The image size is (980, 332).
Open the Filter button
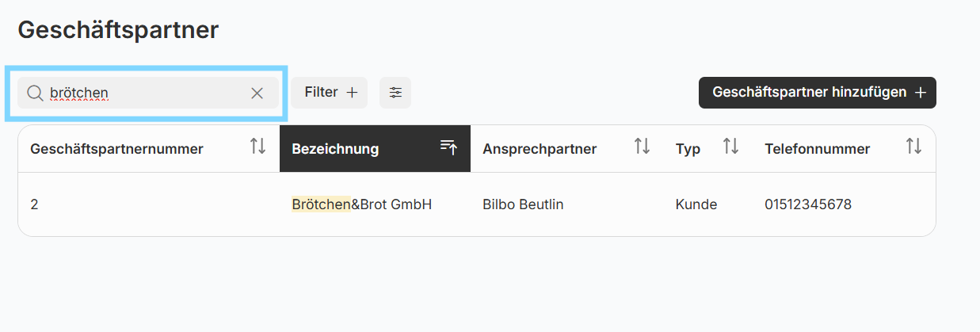pyautogui.click(x=329, y=93)
